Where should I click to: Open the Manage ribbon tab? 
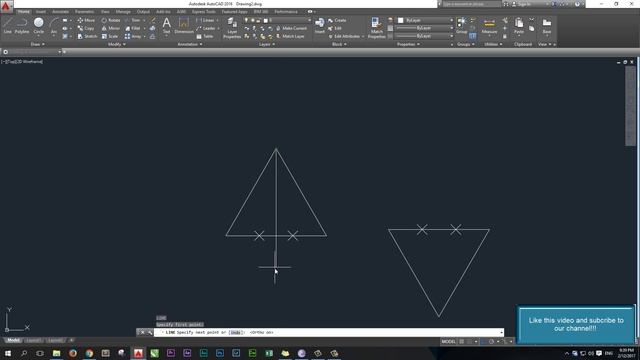click(x=123, y=11)
